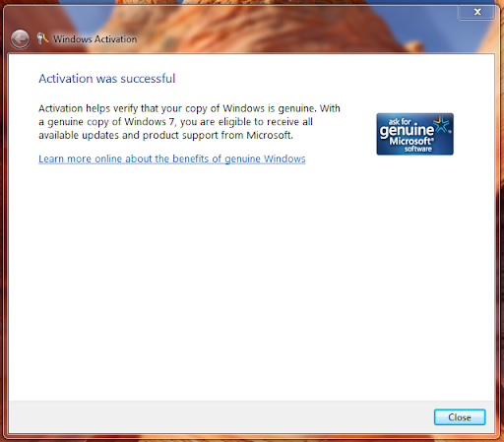Click the paragraph beginning 'Activation helps verify'

click(x=189, y=122)
